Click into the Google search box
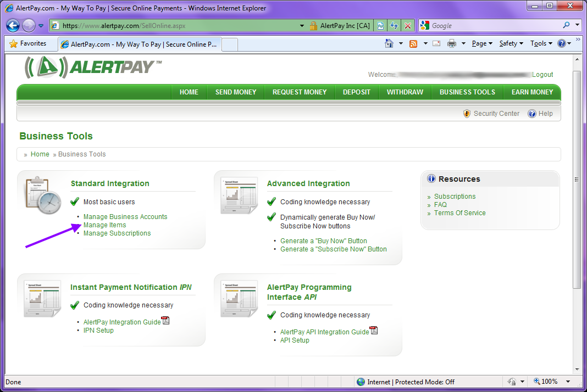 [x=495, y=26]
